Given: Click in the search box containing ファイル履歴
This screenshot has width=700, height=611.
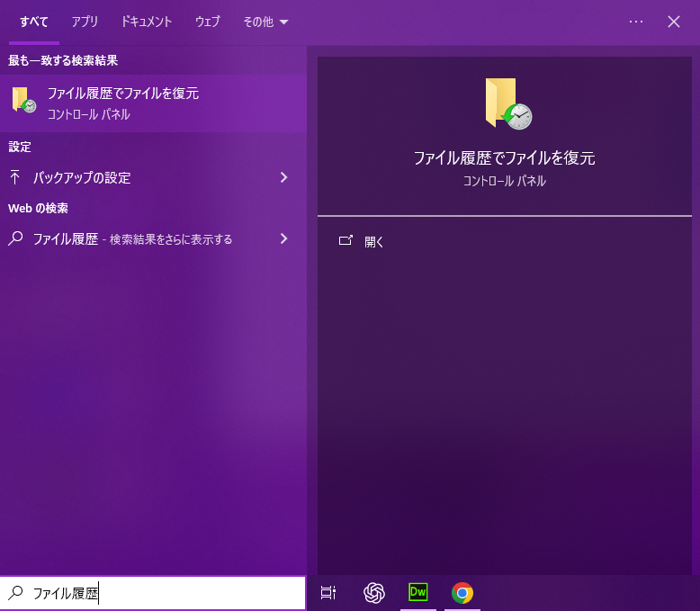Looking at the screenshot, I should point(153,593).
